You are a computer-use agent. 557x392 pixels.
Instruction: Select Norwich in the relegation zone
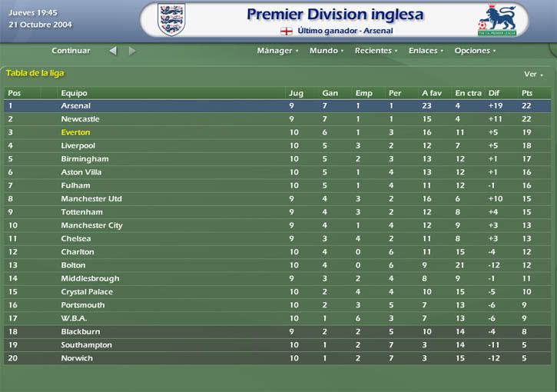277,358
